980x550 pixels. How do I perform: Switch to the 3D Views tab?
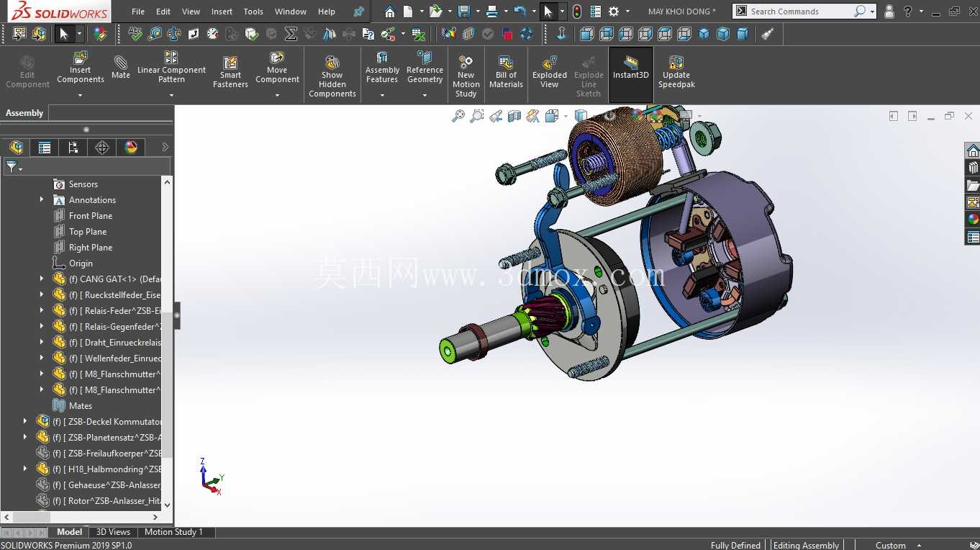(x=113, y=532)
